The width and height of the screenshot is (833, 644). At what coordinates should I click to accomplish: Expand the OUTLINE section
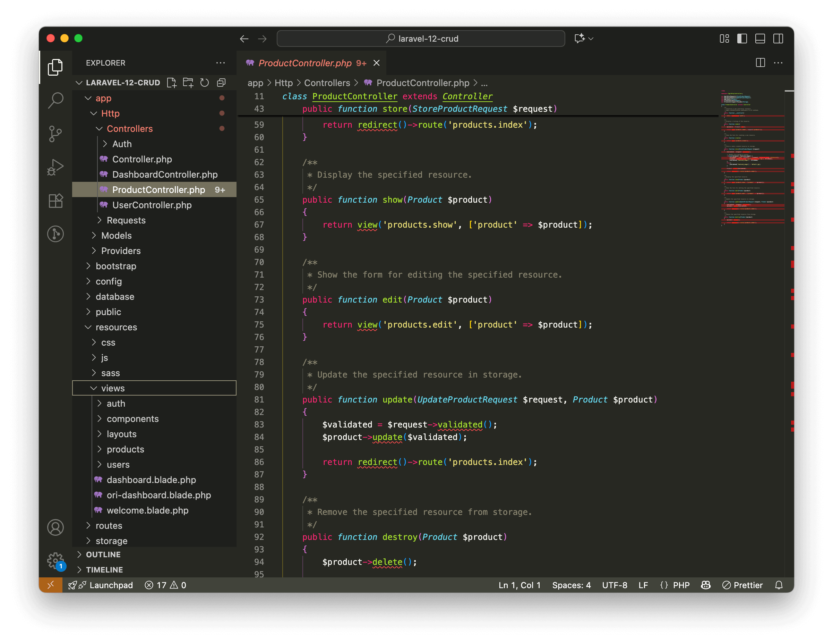pyautogui.click(x=103, y=554)
